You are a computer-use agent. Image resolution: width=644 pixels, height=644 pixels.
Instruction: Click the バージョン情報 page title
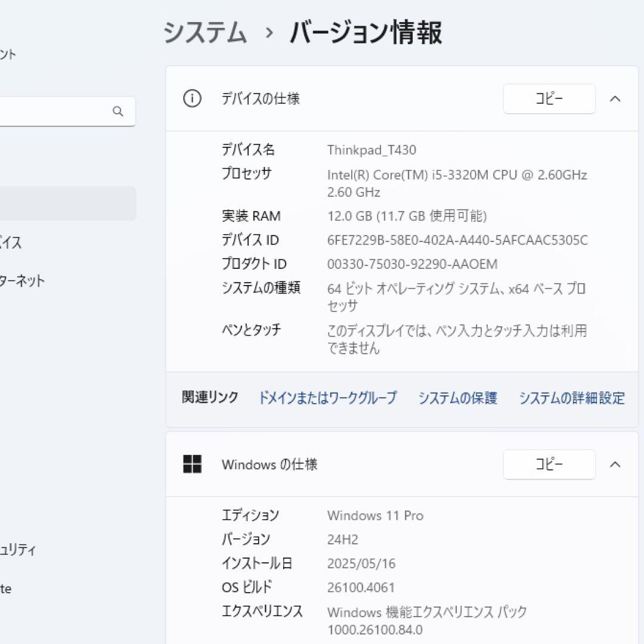(366, 32)
